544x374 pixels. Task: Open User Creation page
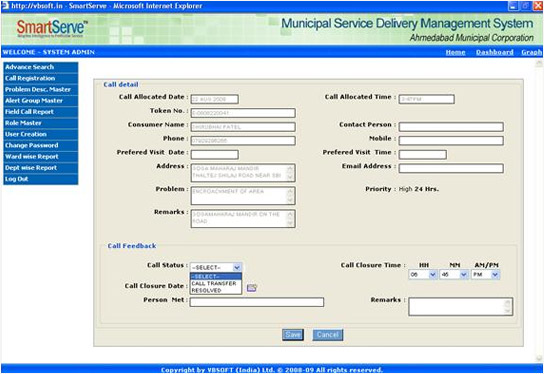tap(41, 134)
